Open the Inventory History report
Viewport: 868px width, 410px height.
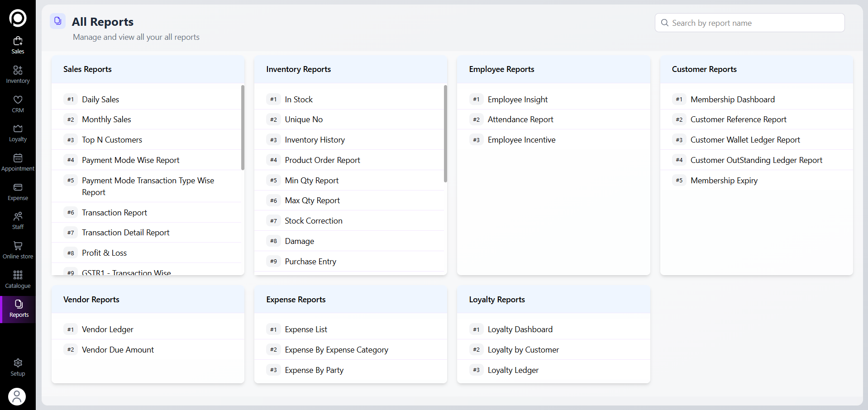[x=315, y=140]
